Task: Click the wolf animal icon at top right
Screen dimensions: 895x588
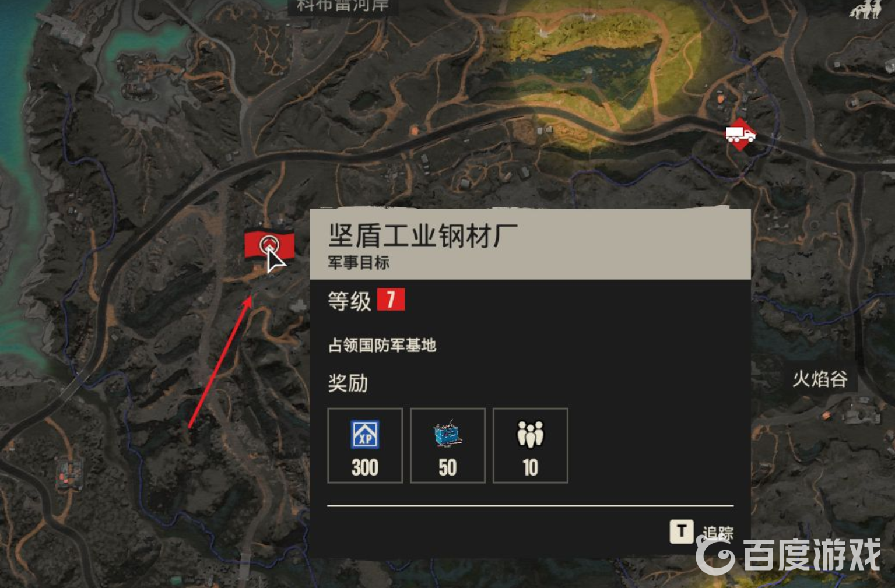Action: (865, 10)
